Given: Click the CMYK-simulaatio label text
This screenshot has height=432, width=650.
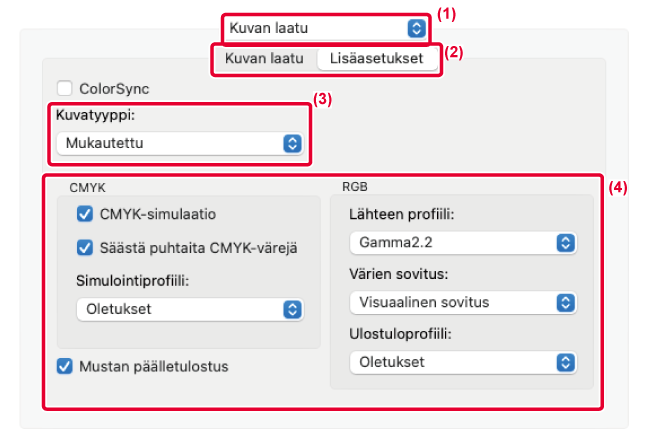Looking at the screenshot, I should click(x=158, y=213).
